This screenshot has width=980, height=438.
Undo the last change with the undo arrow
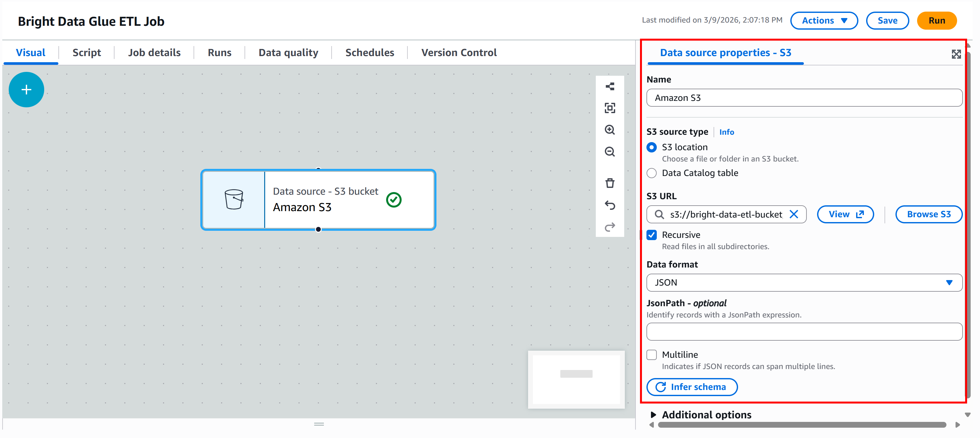point(610,205)
